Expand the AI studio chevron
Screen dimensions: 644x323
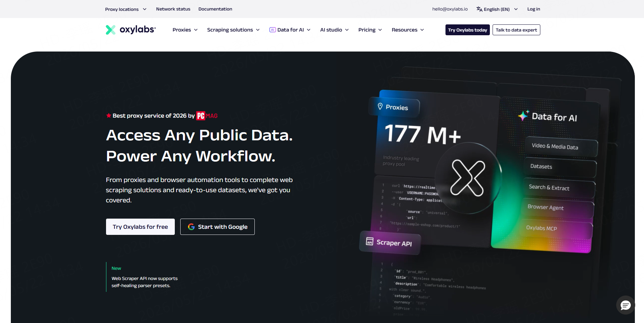click(x=347, y=30)
